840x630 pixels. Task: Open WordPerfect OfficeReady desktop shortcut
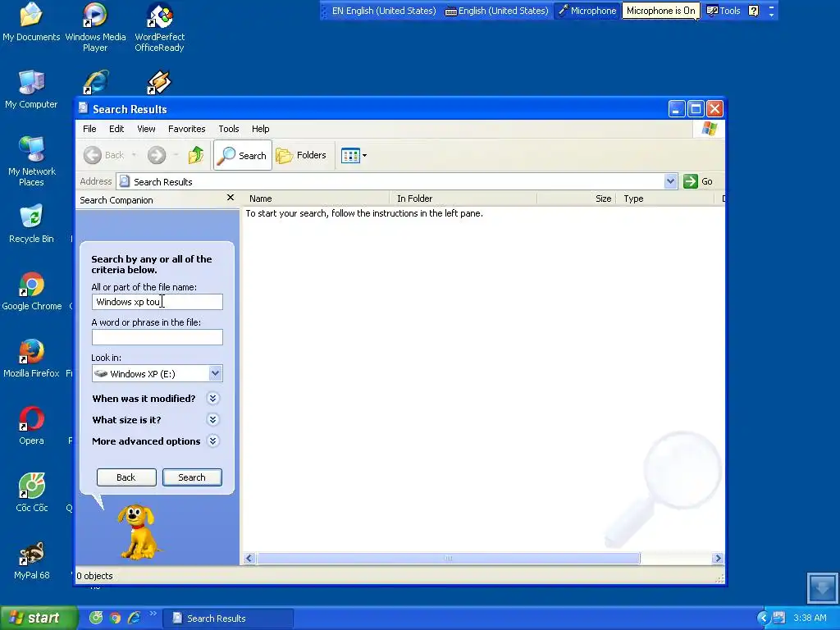(x=159, y=27)
